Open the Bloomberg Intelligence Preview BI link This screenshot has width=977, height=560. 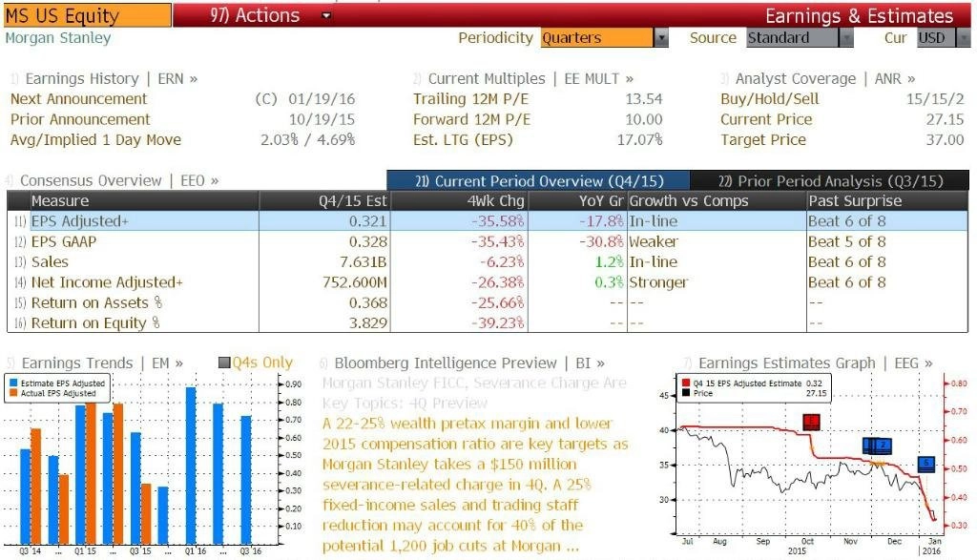pyautogui.click(x=469, y=363)
